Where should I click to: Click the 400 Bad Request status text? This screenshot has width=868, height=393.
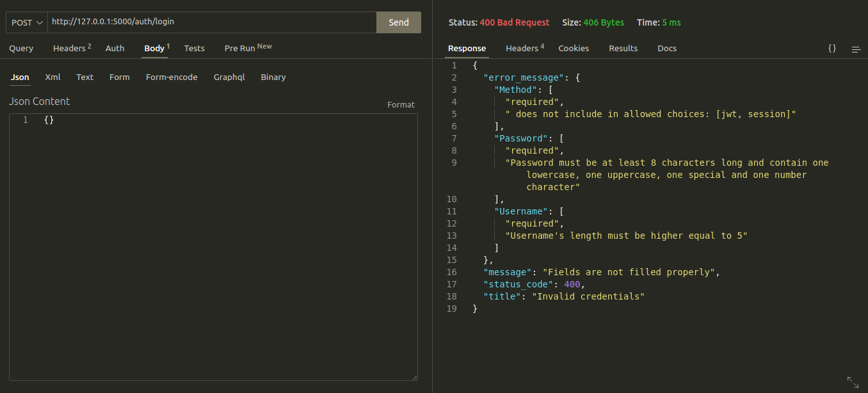click(515, 22)
